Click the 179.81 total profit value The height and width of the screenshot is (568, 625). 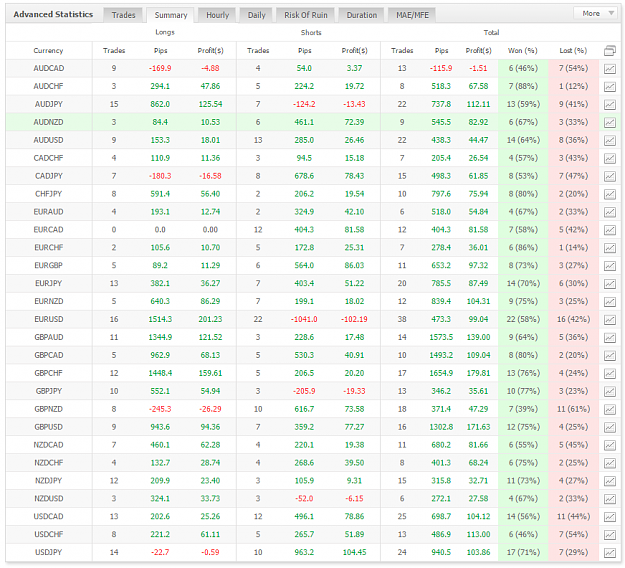click(478, 373)
